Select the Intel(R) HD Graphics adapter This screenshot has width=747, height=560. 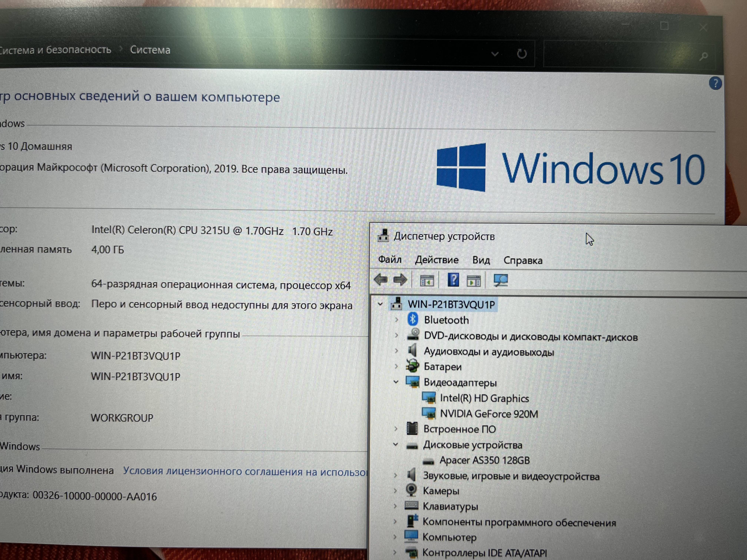click(x=484, y=398)
